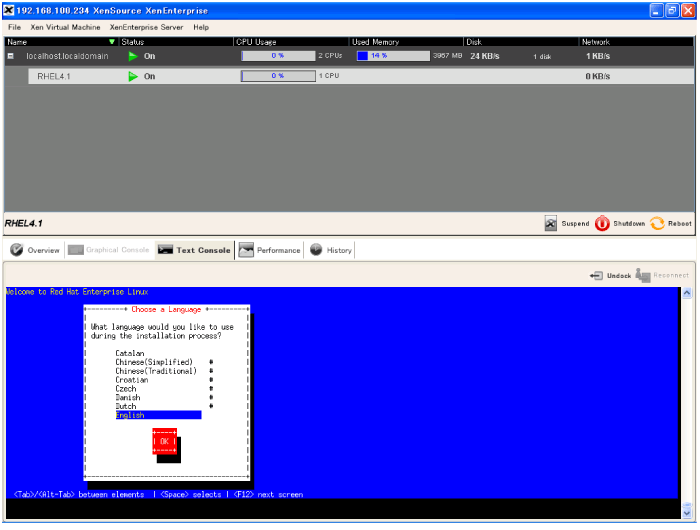The image size is (700, 530).
Task: Click the RHEL4.1 CPU usage bar
Action: (x=278, y=76)
